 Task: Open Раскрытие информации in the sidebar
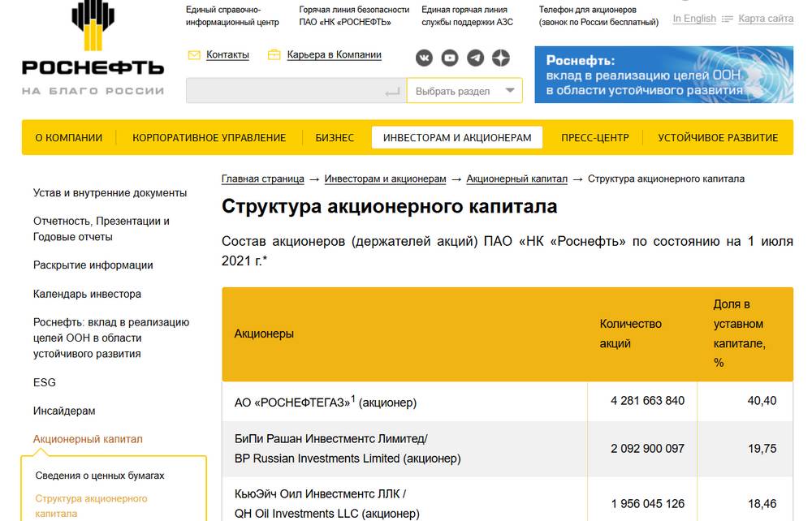[x=93, y=265]
